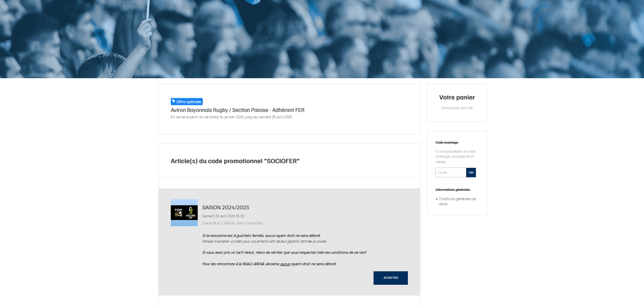The height and width of the screenshot is (306, 644).
Task: Click the Samedi 26 avril 2025 date line
Action: [223, 216]
